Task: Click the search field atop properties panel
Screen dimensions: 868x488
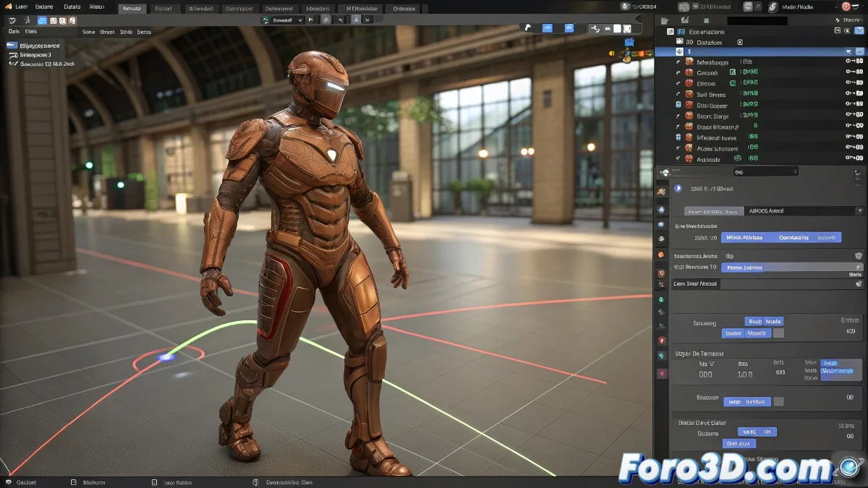Action: pos(765,172)
